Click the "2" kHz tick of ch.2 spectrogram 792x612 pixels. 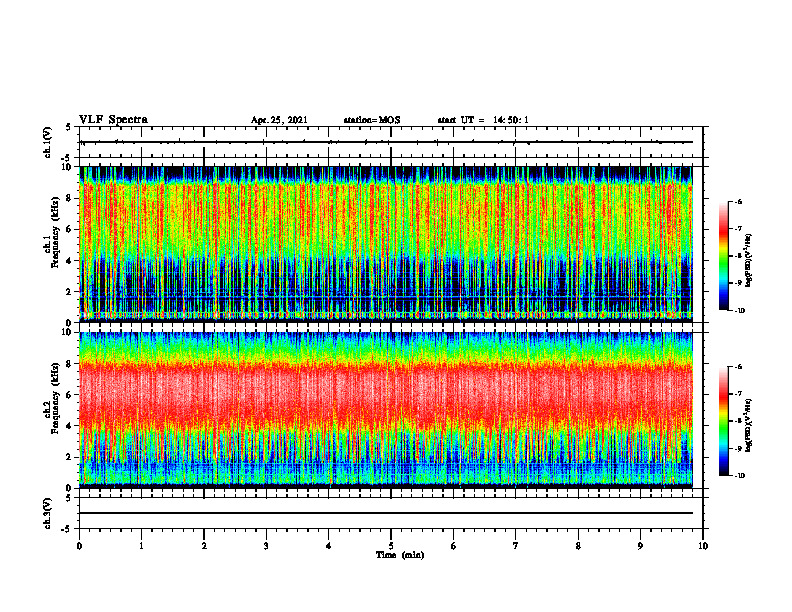coord(69,457)
